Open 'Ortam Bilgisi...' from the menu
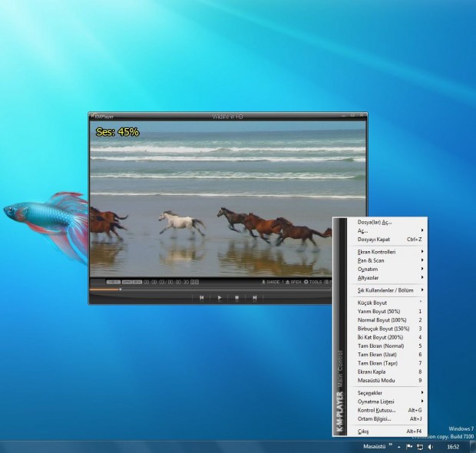476x453 pixels. coord(386,418)
